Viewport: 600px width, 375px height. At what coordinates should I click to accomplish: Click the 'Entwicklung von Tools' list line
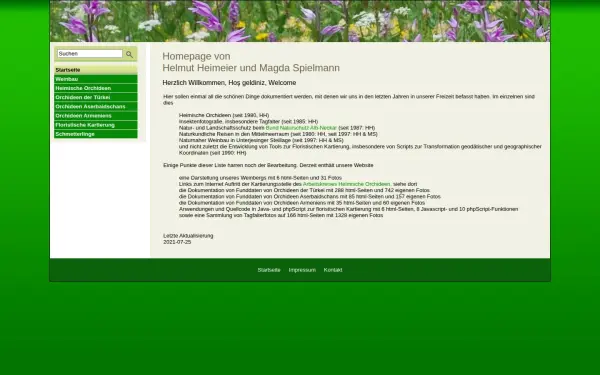click(x=360, y=150)
